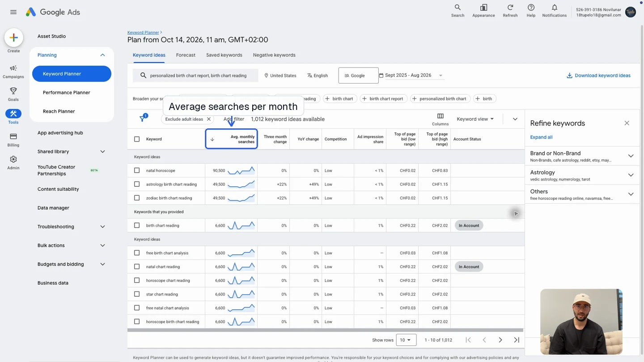The image size is (644, 362).
Task: Open Billing in the sidebar
Action: point(13,140)
